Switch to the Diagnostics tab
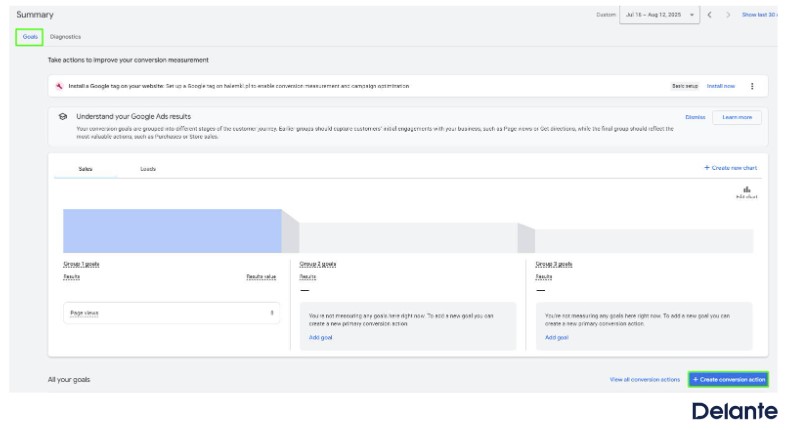The width and height of the screenshot is (790, 430). [x=65, y=37]
